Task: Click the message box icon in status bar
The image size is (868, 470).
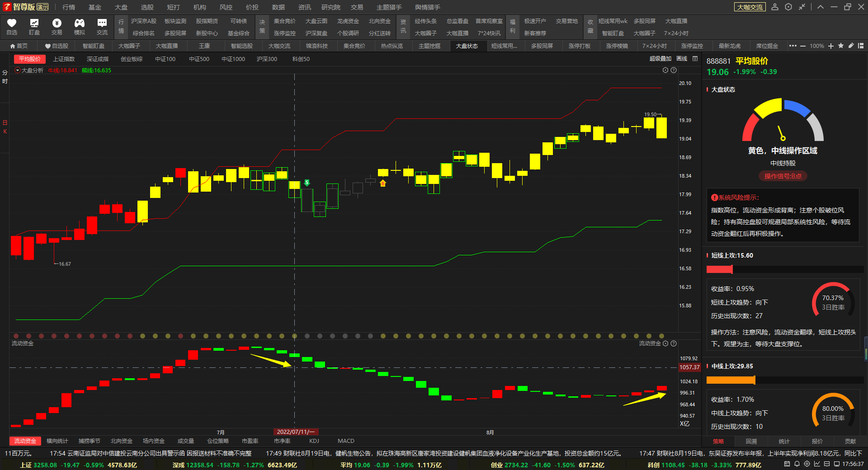Action: click(x=827, y=464)
